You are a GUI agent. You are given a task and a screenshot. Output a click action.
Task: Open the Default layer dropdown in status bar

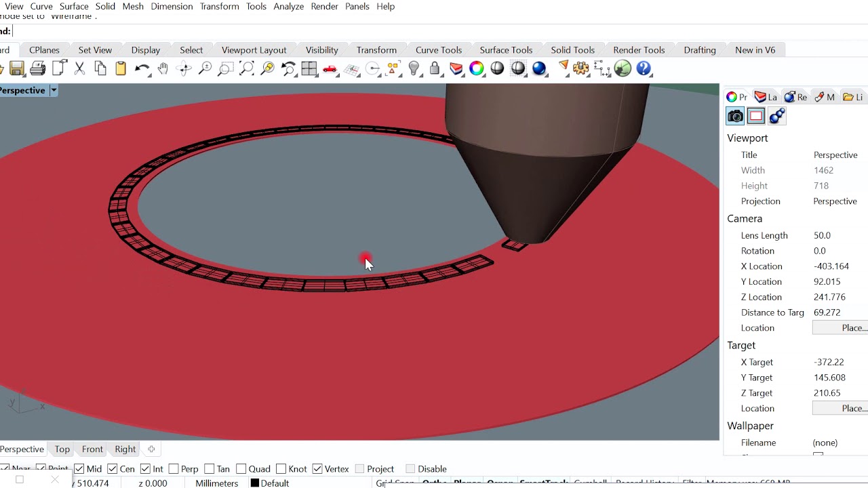tap(270, 483)
